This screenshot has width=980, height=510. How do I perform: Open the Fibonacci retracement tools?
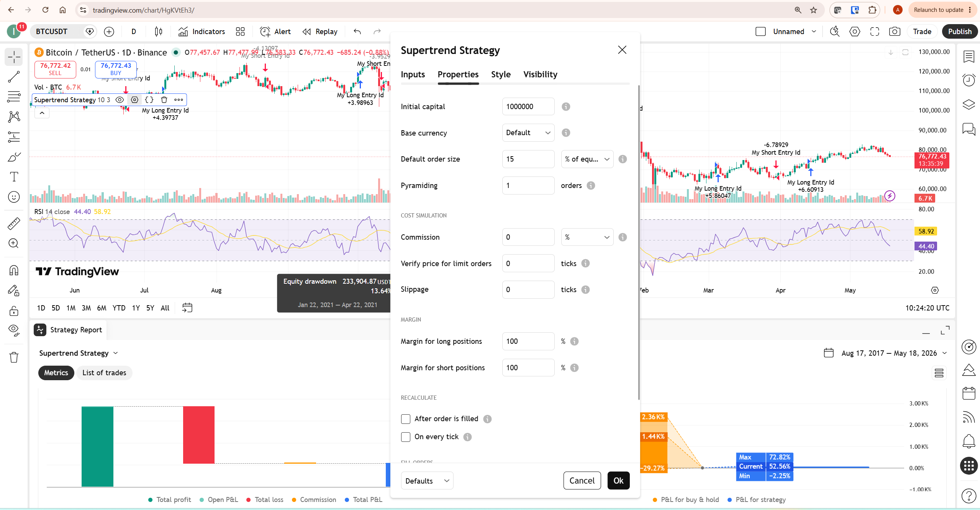pyautogui.click(x=14, y=97)
